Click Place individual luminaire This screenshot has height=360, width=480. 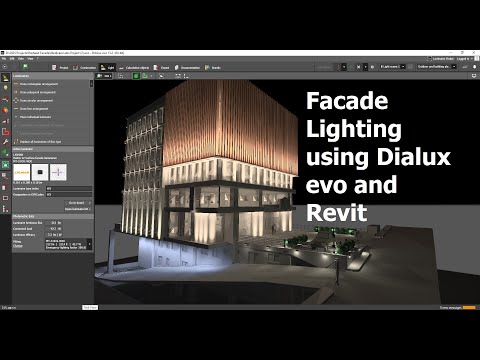pos(32,117)
